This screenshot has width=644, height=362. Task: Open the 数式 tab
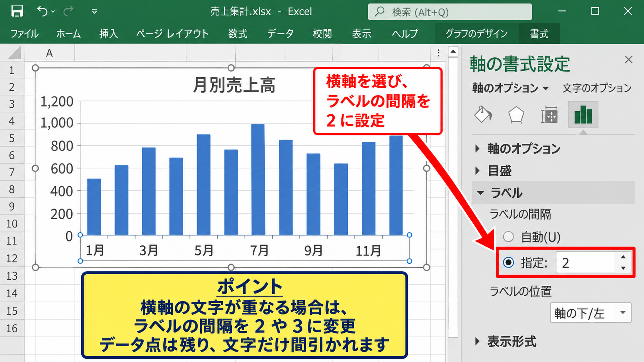pos(238,34)
